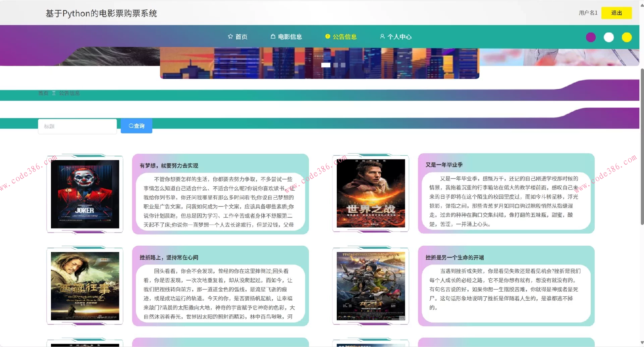Image resolution: width=644 pixels, height=347 pixels.
Task: Open announcement titled 又是一年毕业季
Action: pyautogui.click(x=444, y=165)
